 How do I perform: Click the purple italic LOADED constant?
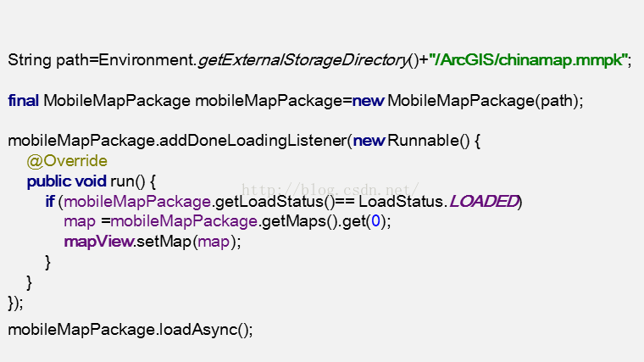[483, 202]
